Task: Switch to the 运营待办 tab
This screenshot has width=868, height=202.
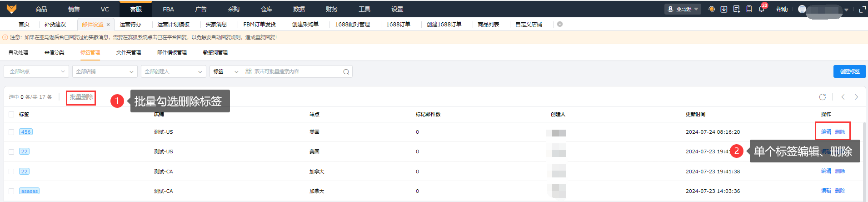Action: pyautogui.click(x=130, y=25)
